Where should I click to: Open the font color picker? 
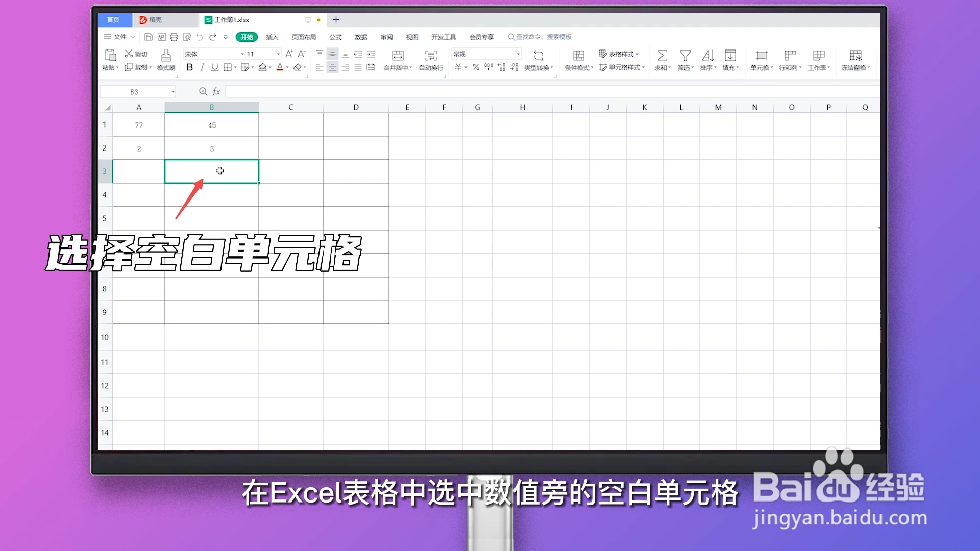point(287,67)
